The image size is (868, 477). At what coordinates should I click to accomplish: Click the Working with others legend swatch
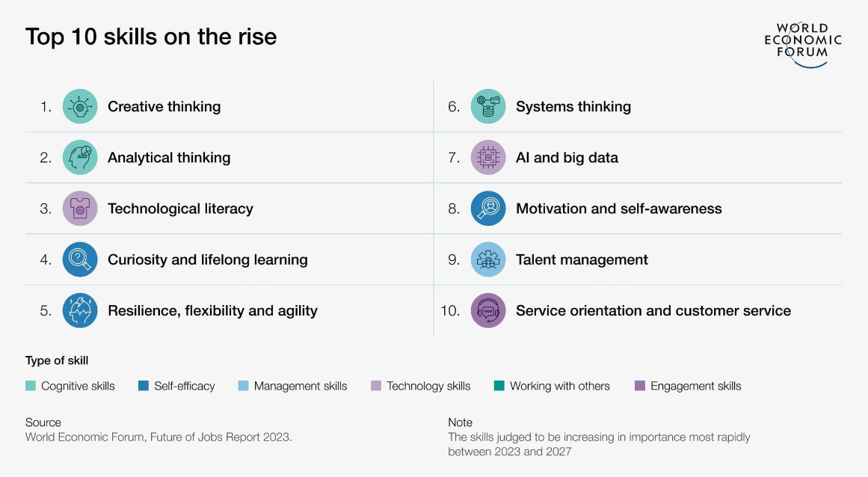499,386
